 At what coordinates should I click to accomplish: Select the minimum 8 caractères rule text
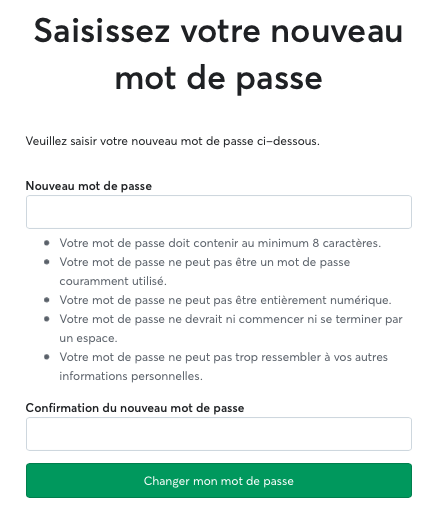220,243
